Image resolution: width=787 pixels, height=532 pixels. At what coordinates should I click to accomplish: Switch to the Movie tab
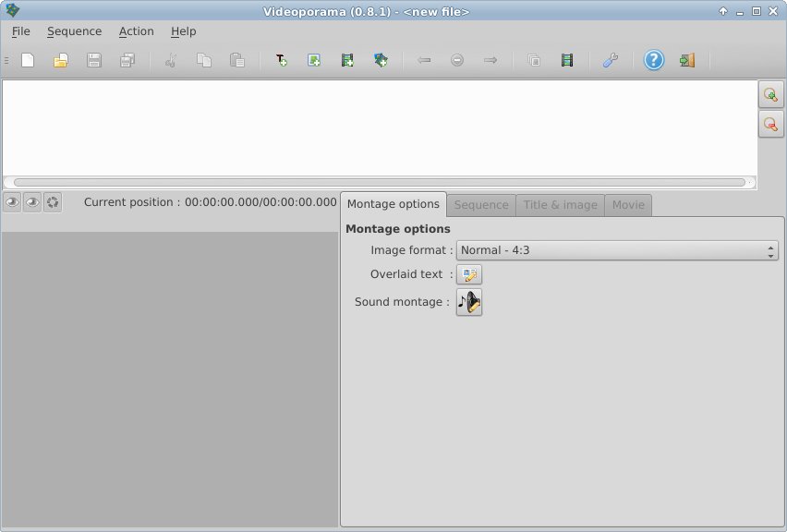[x=628, y=205]
